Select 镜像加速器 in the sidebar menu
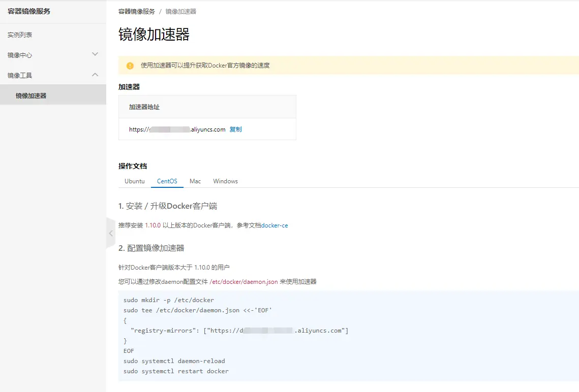Screen dimensions: 579x392 [x=31, y=95]
